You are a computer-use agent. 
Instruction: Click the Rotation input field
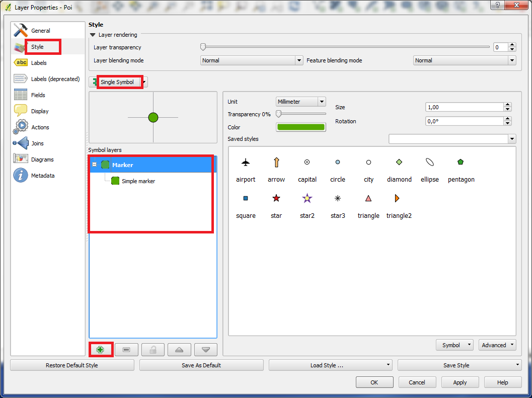(x=464, y=121)
